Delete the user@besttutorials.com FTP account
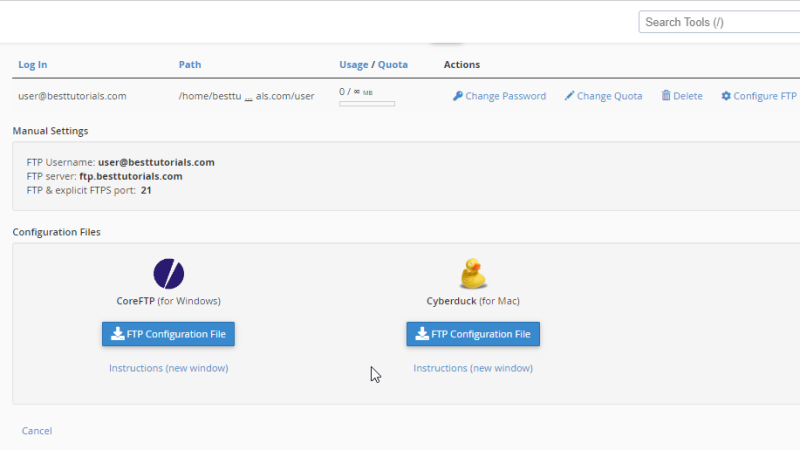This screenshot has height=450, width=800. click(682, 96)
